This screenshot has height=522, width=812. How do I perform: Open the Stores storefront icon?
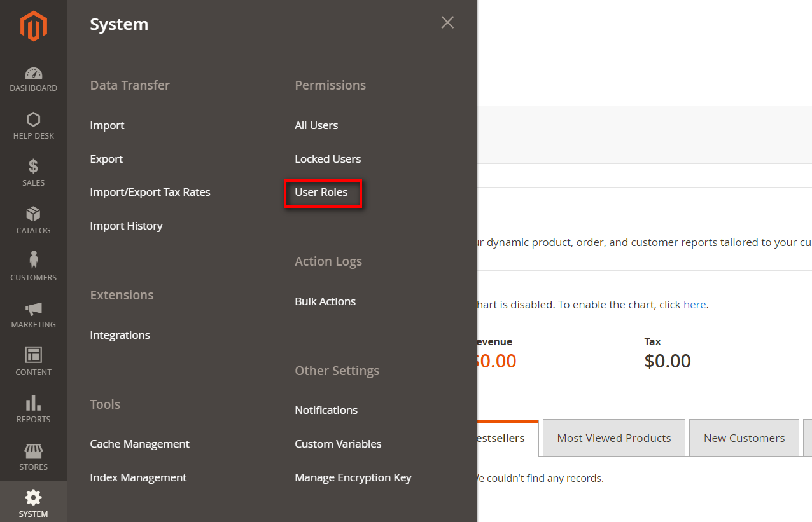click(x=33, y=451)
